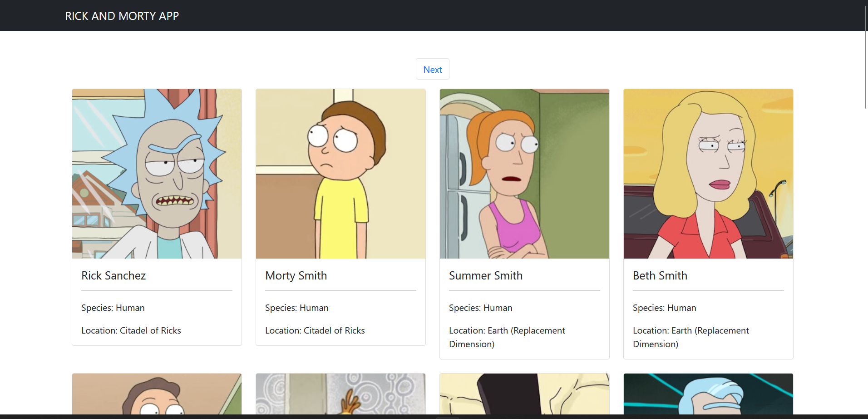Click the cream and black thumbnail in second row

(524, 394)
